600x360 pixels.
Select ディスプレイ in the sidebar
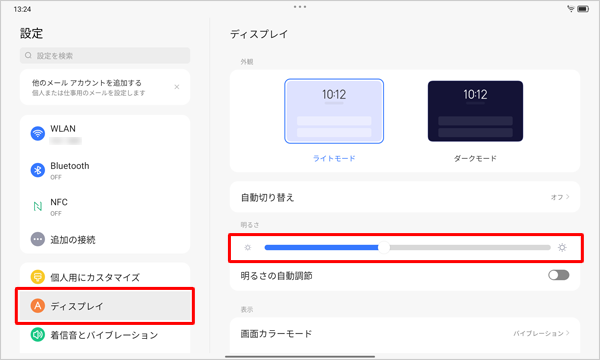[105, 306]
